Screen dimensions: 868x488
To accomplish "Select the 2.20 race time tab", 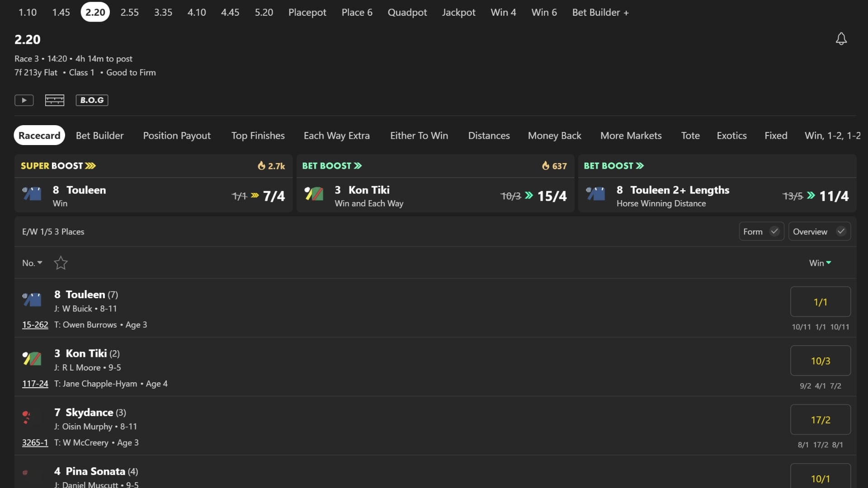I will [95, 12].
